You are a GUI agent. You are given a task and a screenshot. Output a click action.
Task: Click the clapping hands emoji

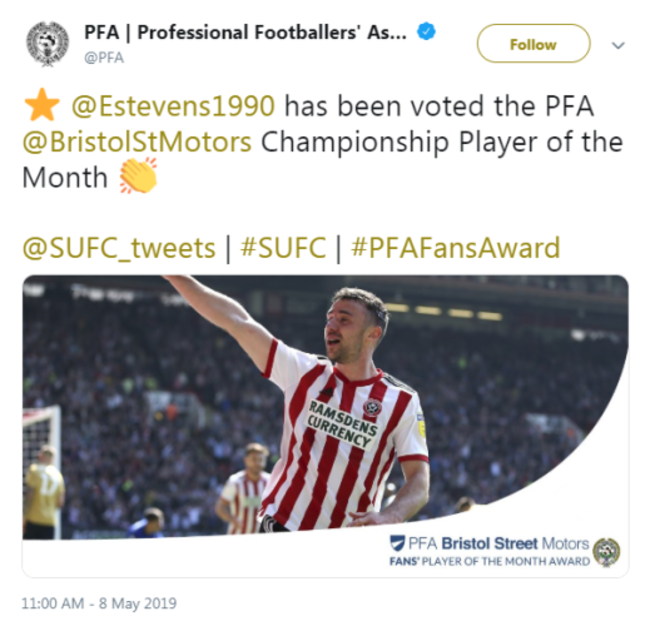tap(138, 177)
